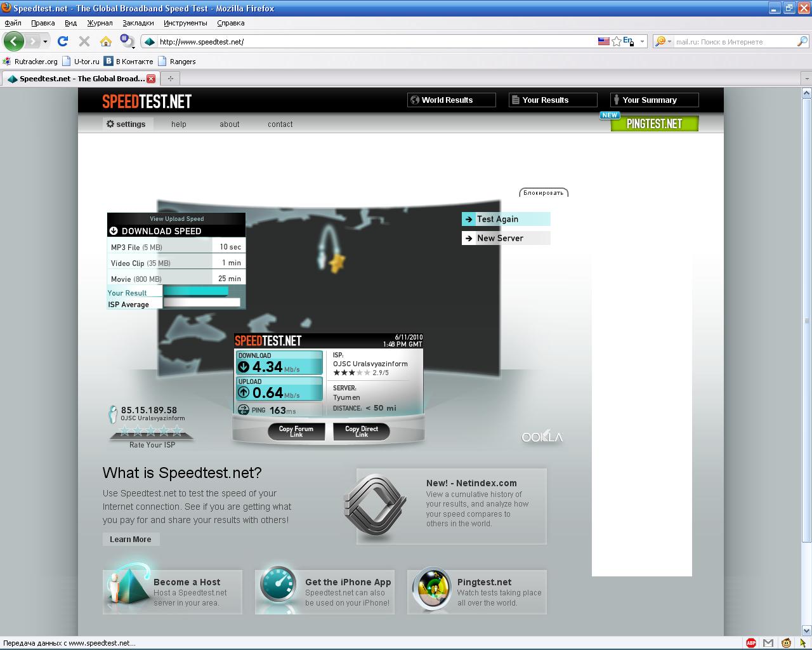This screenshot has width=812, height=650.
Task: Click the Блокировать tab
Action: pos(544,192)
